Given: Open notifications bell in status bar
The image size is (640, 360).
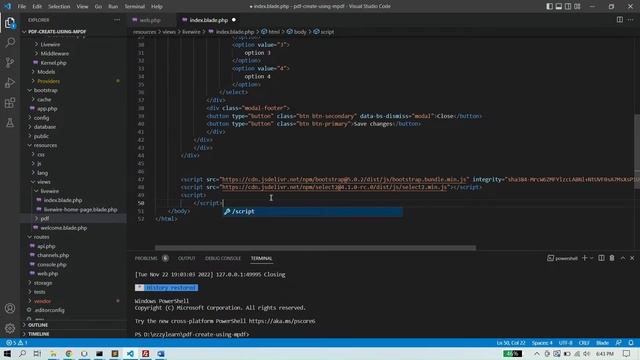Looking at the screenshot, I should [631, 343].
